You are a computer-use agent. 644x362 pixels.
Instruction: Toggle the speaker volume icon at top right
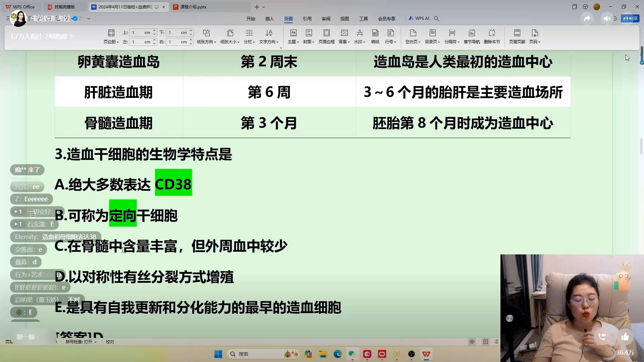(606, 18)
